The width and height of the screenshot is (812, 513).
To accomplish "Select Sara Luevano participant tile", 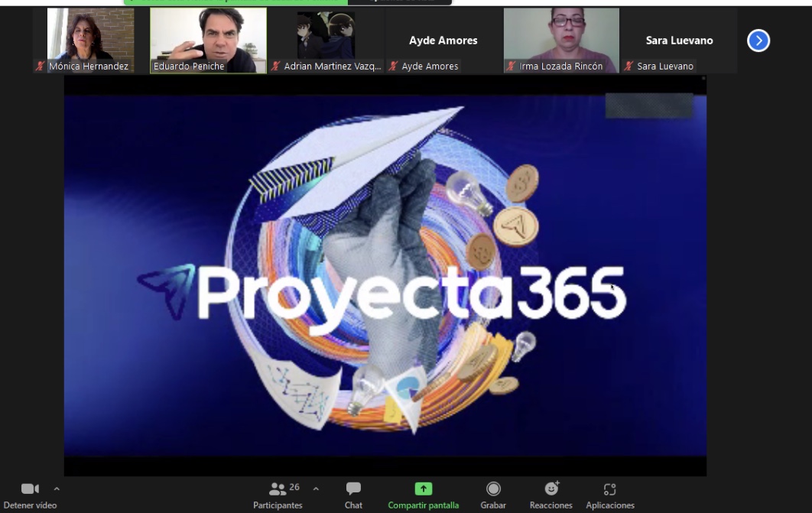I will pos(679,41).
